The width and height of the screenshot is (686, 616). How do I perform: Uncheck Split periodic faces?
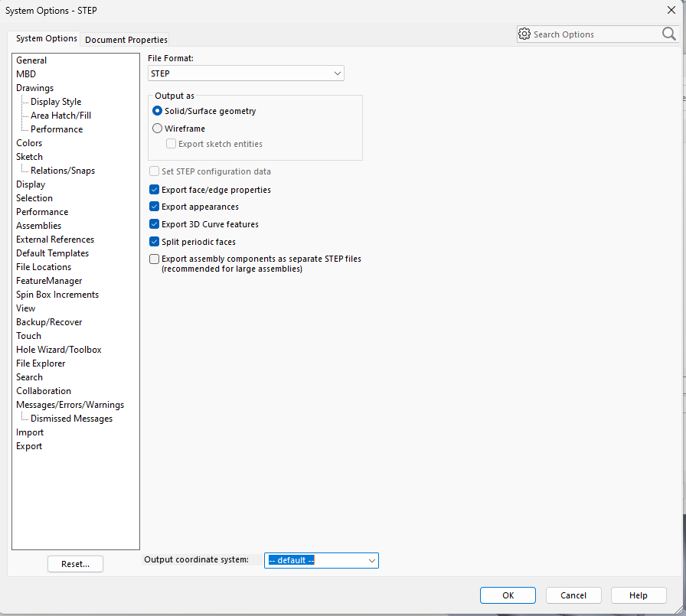tap(154, 242)
